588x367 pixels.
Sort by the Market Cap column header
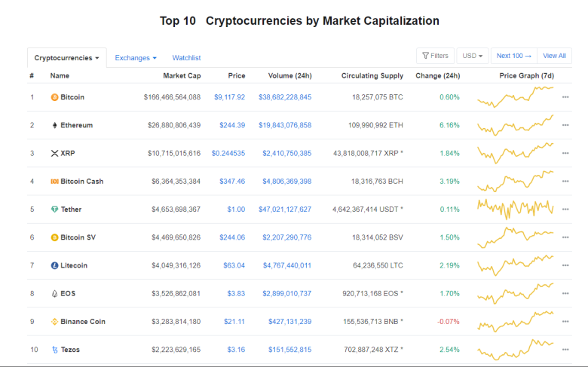(x=182, y=75)
